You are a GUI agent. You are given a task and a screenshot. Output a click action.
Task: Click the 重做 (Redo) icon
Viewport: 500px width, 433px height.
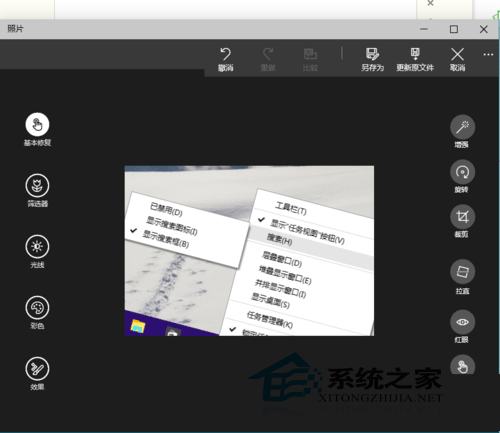click(268, 54)
